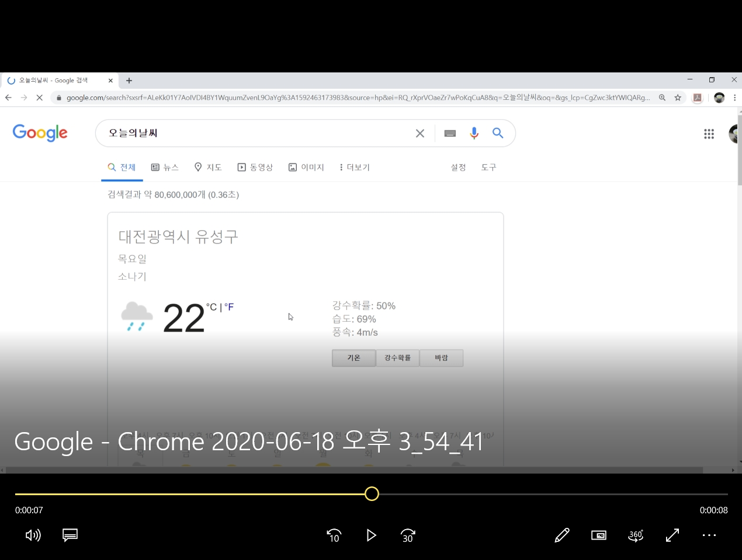Select the 바람 chart button
742x560 pixels.
click(x=441, y=358)
